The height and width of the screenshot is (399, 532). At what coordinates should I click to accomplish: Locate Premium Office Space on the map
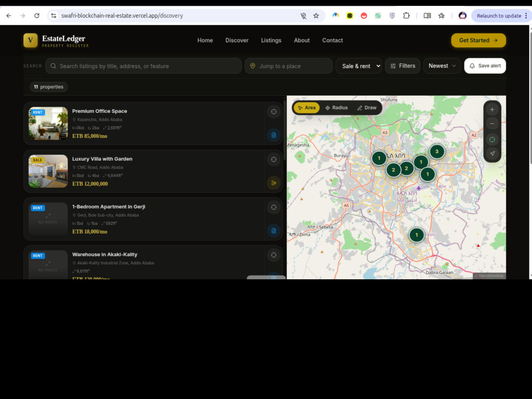coord(274,112)
